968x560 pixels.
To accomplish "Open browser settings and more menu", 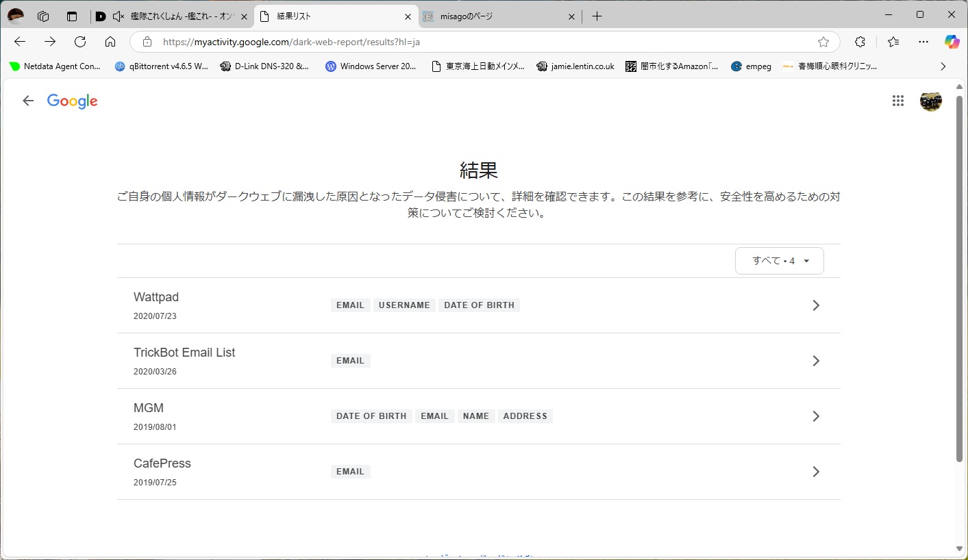I will (923, 42).
